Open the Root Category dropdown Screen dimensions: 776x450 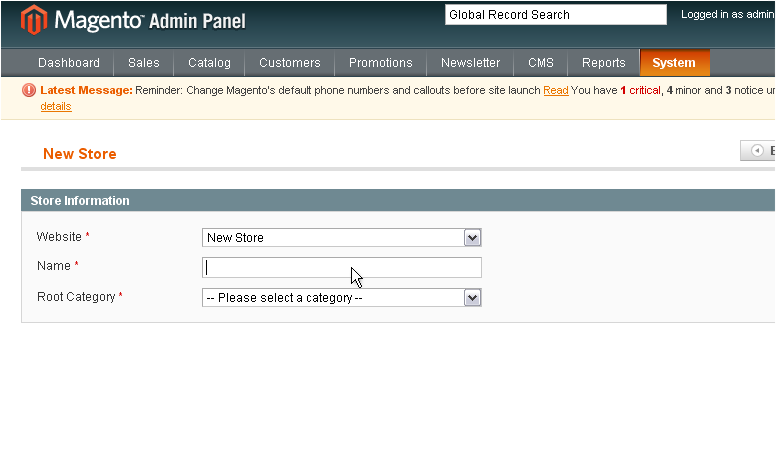pos(341,298)
